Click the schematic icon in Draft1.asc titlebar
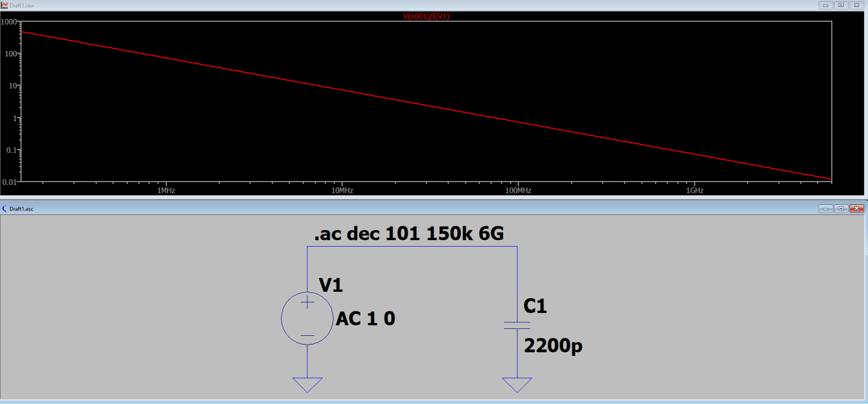This screenshot has width=868, height=404. 4,208
